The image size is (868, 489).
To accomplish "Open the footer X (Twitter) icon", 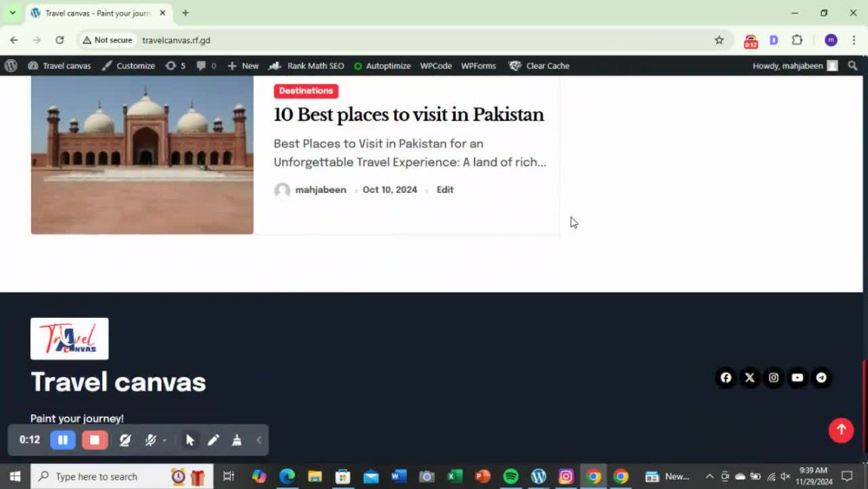I will click(750, 378).
